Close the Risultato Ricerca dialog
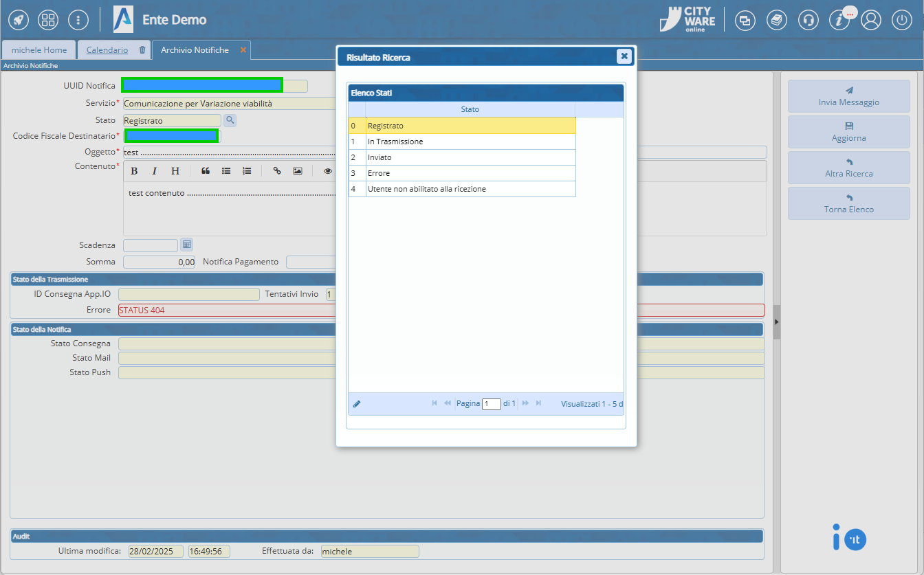This screenshot has height=575, width=924. [x=624, y=56]
